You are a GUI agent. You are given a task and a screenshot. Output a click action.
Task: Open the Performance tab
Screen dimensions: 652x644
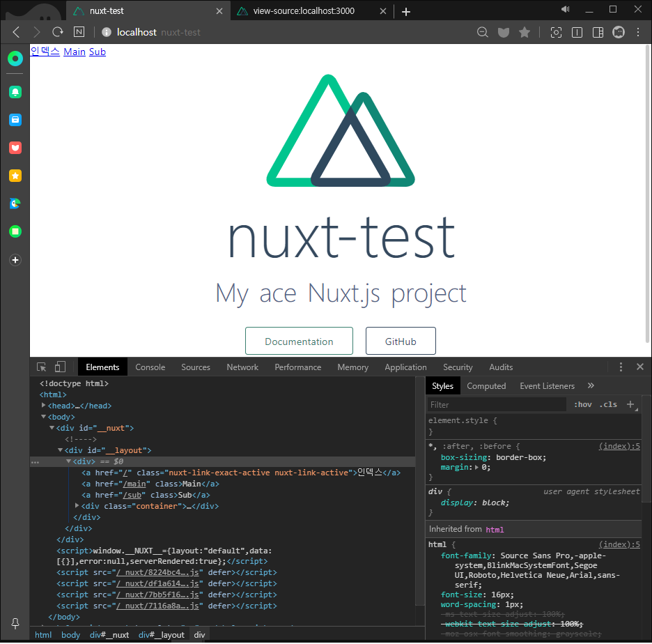[297, 367]
